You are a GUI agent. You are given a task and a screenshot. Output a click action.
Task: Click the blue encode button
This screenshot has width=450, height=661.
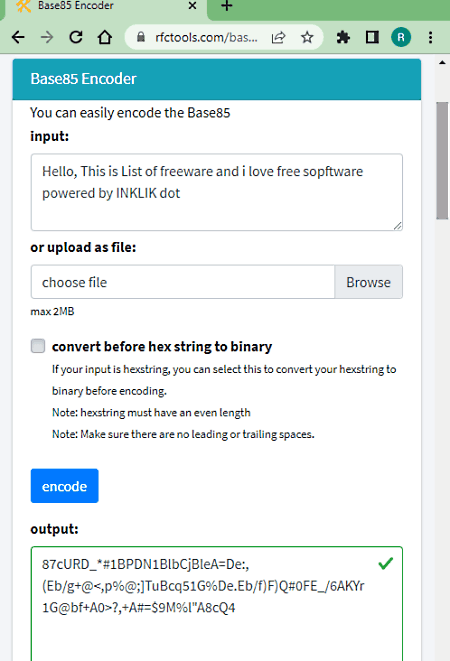(65, 486)
